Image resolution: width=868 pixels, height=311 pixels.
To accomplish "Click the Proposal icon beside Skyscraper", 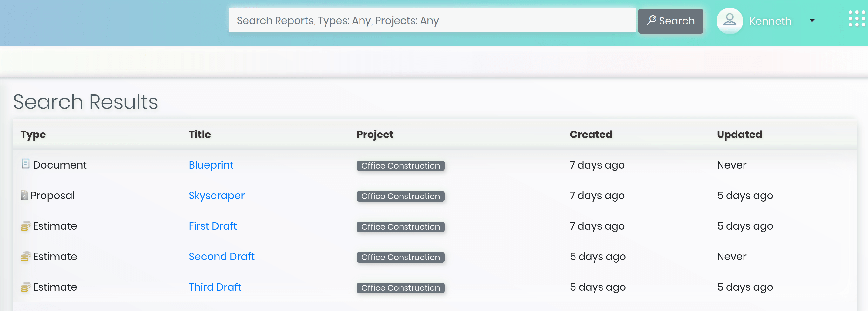I will click(24, 195).
